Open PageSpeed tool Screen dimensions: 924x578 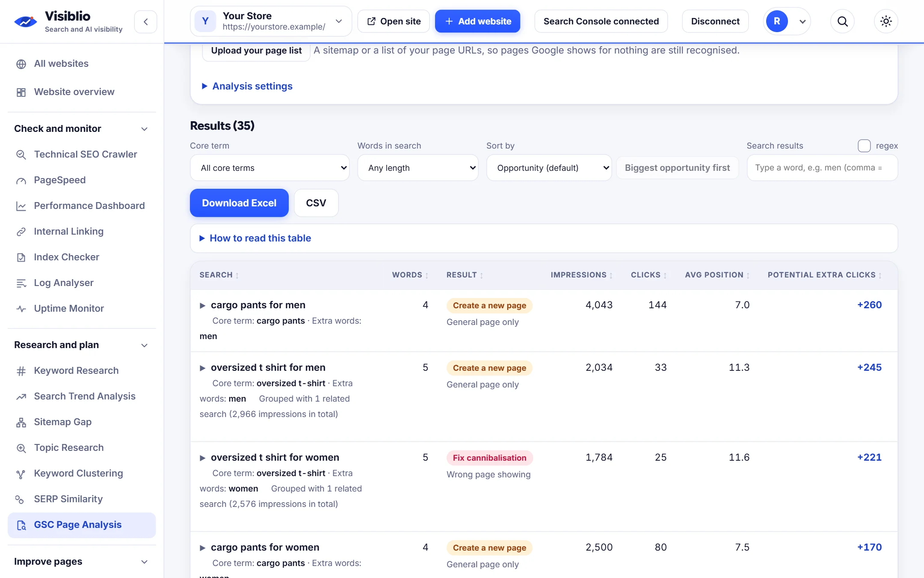[x=82, y=180]
